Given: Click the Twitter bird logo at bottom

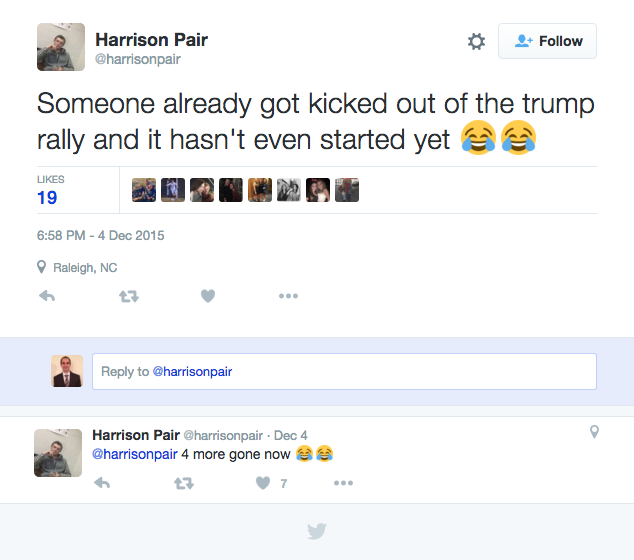Looking at the screenshot, I should point(316,531).
